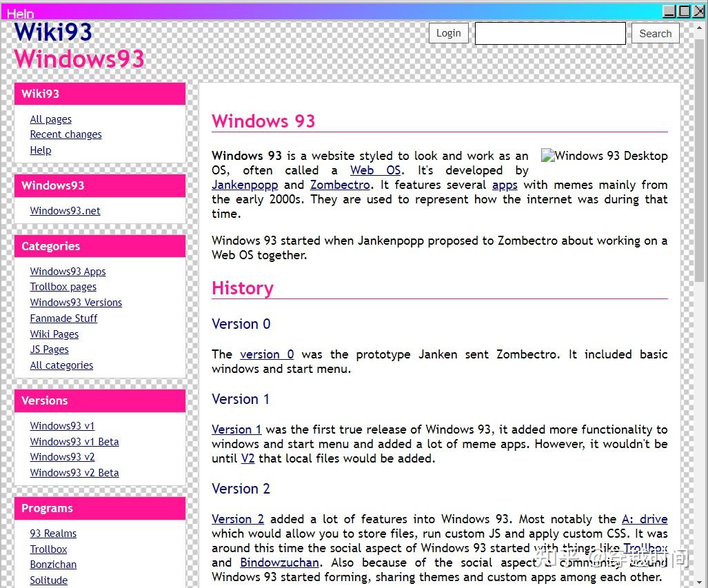Follow the Jankenpopp link in the article
Screen dimensions: 708x588
pyautogui.click(x=245, y=185)
